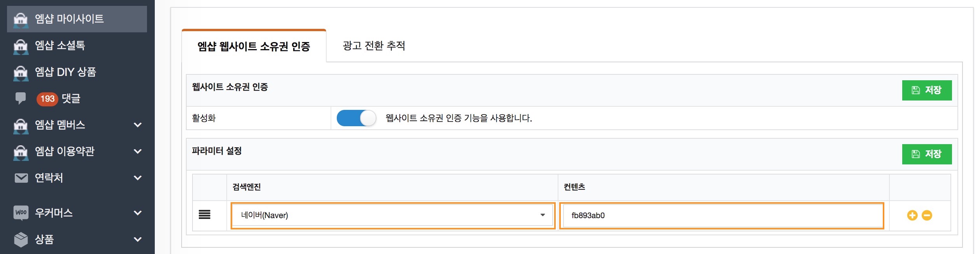
Task: Click 저장 button for 파라미터 설정
Action: [x=926, y=154]
